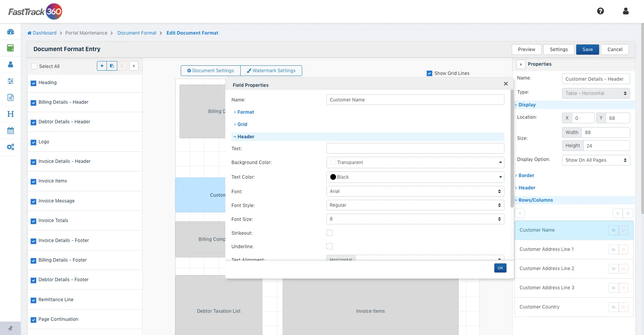Confirm Field Properties with OK
Image resolution: width=644 pixels, height=335 pixels.
pyautogui.click(x=500, y=268)
